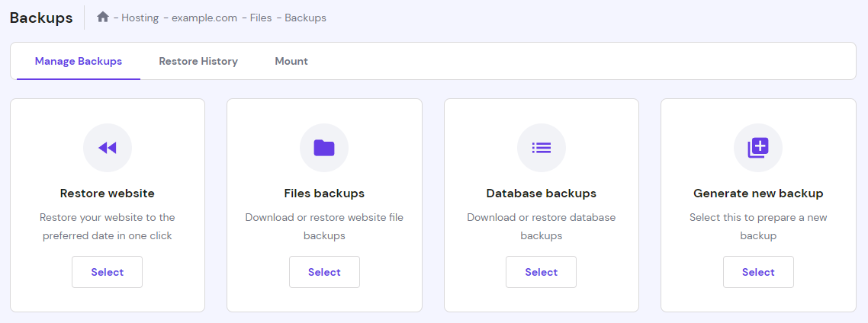Image resolution: width=868 pixels, height=323 pixels.
Task: Click the Backups breadcrumb entry
Action: 305,18
